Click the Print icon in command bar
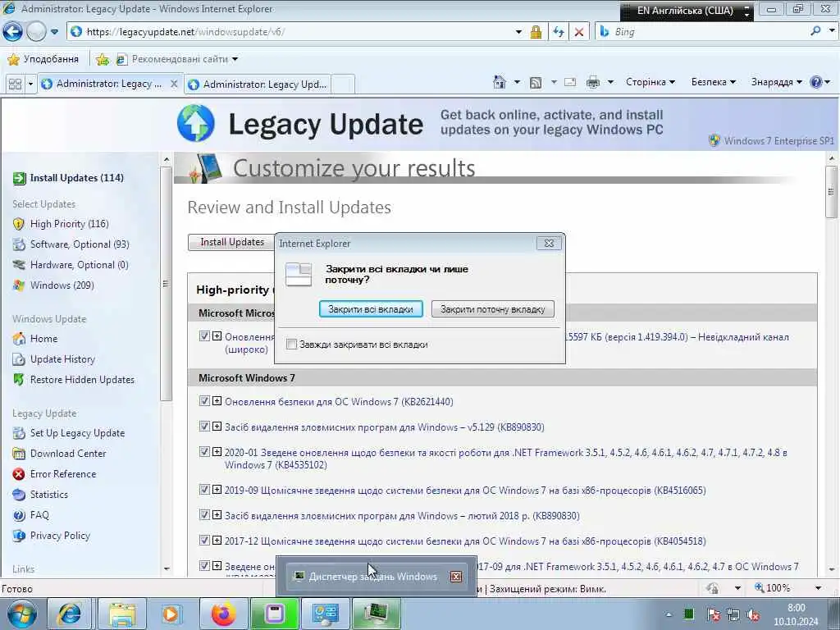 [x=592, y=83]
